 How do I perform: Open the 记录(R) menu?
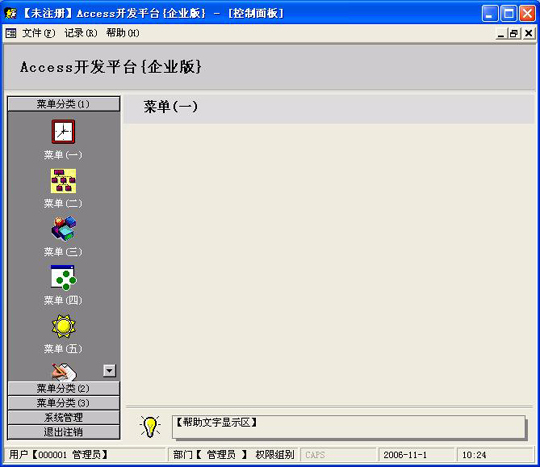click(81, 33)
